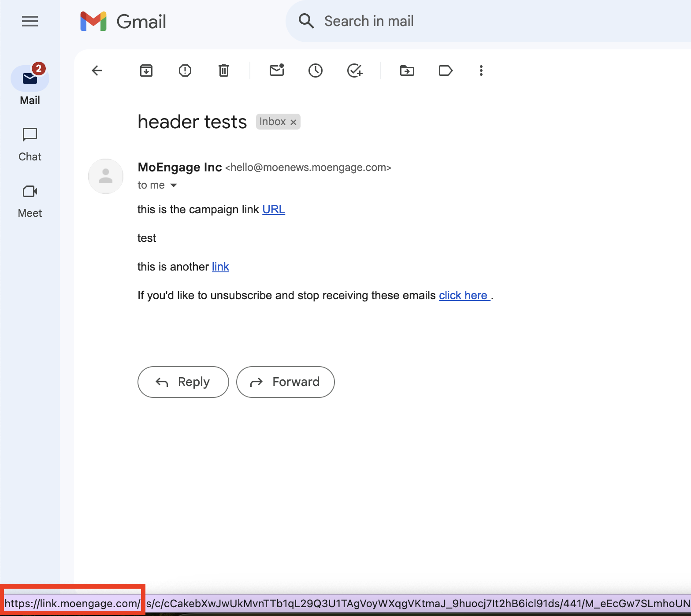Viewport: 691px width, 616px height.
Task: Open the Labels icon
Action: [446, 71]
